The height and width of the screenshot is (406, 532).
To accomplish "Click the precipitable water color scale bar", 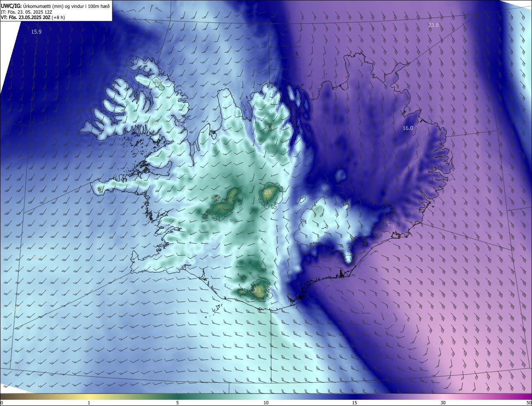I will [266, 397].
